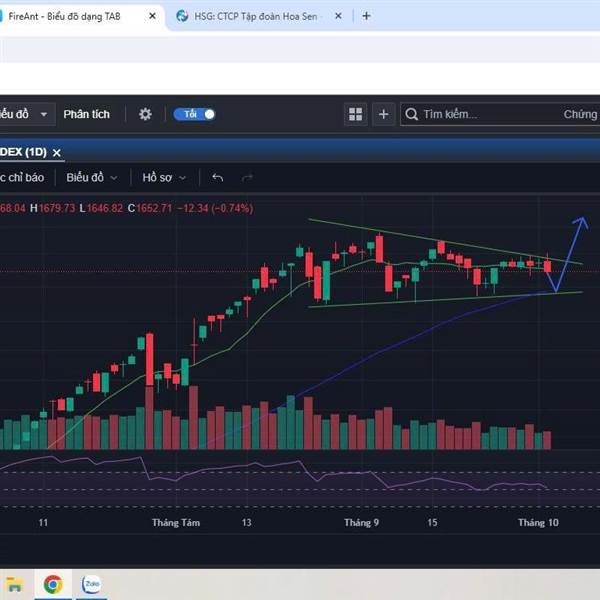Image resolution: width=600 pixels, height=600 pixels.
Task: Click the 11 date axis label
Action: tap(43, 523)
